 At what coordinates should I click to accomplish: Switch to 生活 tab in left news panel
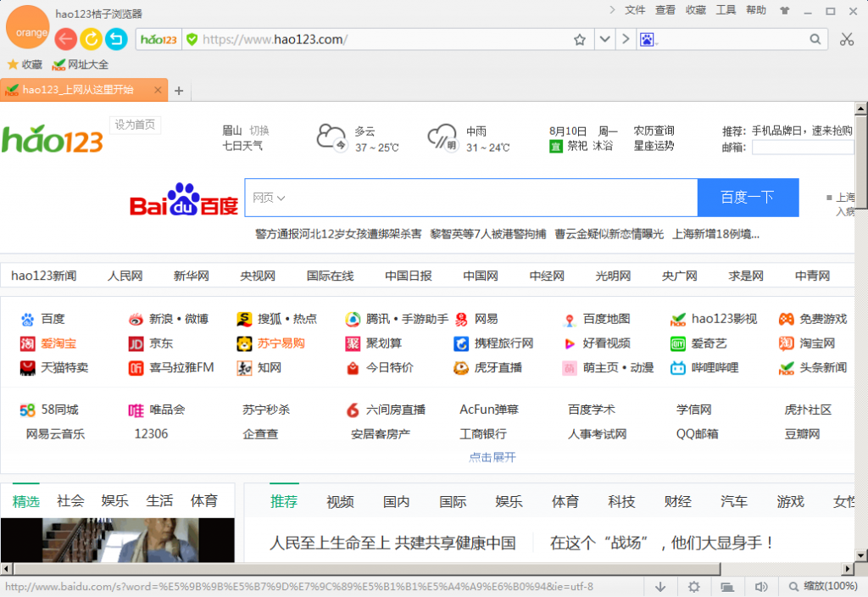[x=159, y=501]
